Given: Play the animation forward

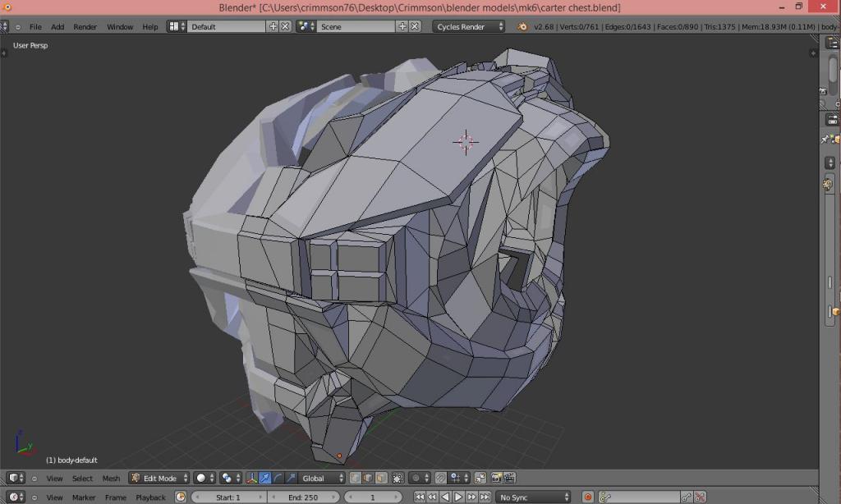Looking at the screenshot, I should pyautogui.click(x=458, y=497).
